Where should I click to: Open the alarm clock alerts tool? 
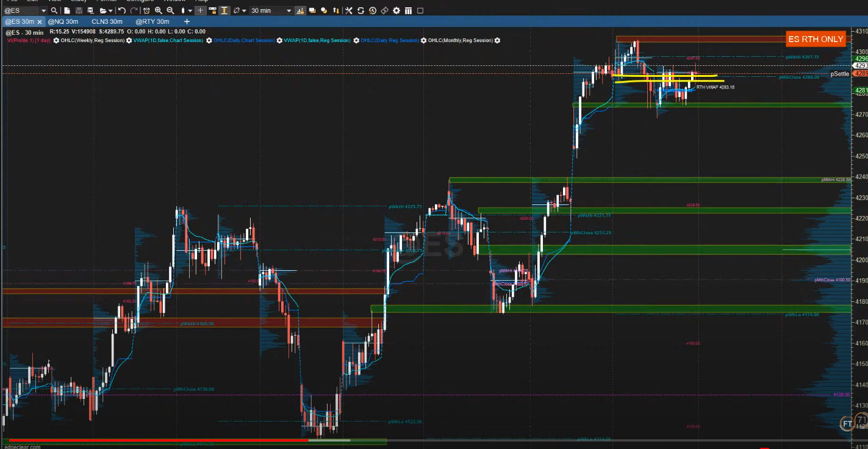146,10
